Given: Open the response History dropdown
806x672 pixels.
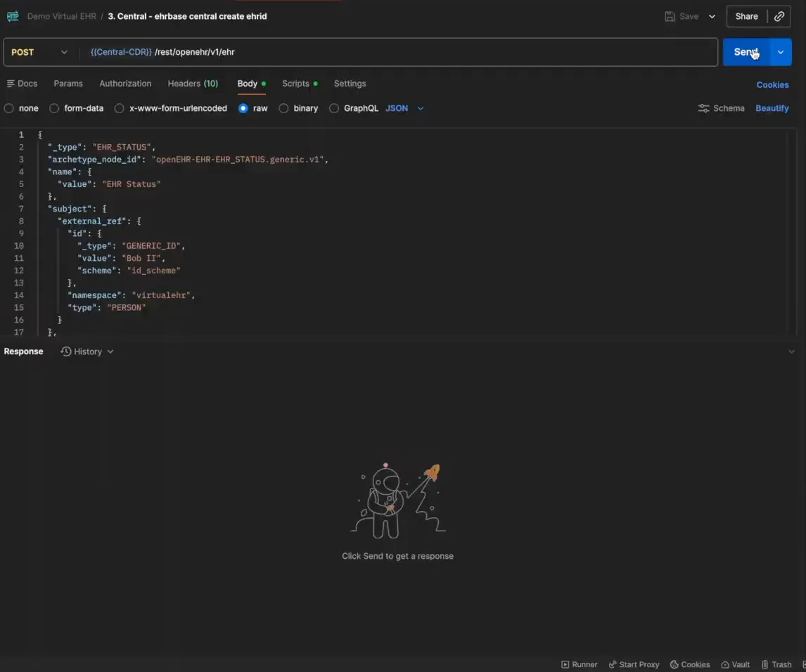Looking at the screenshot, I should (87, 351).
